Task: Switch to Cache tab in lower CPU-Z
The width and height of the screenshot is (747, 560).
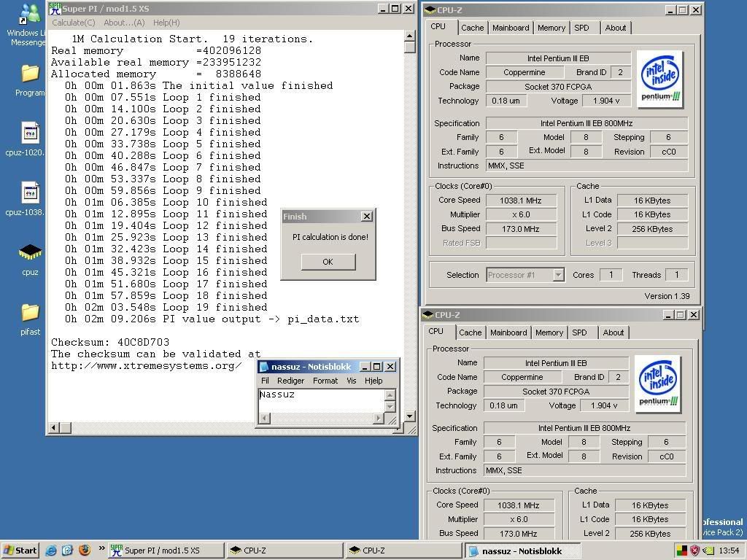Action: click(x=471, y=332)
